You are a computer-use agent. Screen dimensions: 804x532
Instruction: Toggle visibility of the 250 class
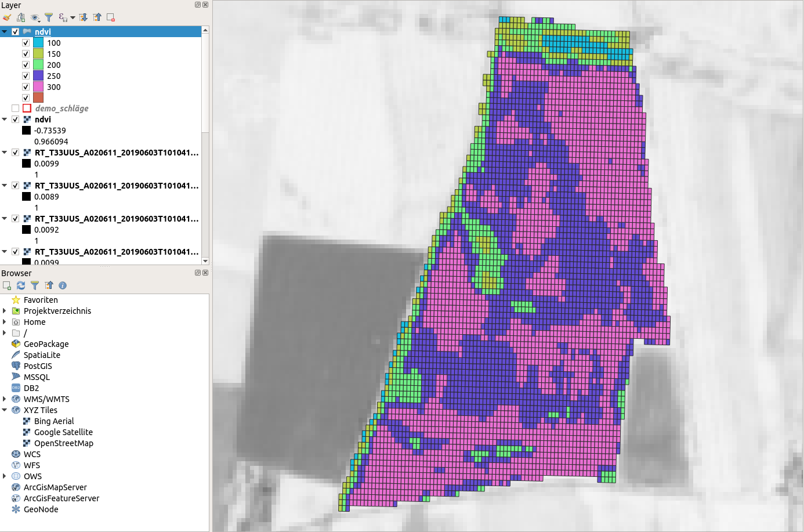point(26,76)
